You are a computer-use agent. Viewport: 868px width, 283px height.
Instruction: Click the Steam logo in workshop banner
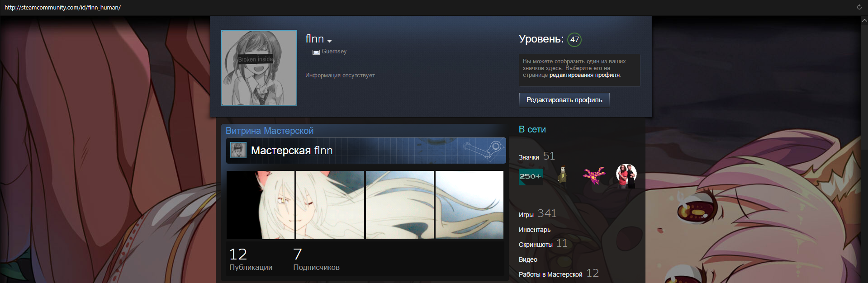tap(483, 150)
